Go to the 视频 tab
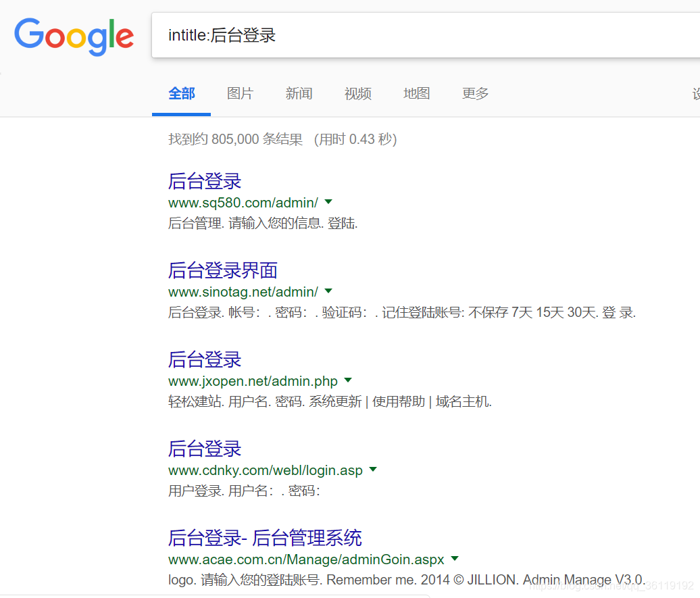Viewport: 700px width, 598px height. [358, 94]
